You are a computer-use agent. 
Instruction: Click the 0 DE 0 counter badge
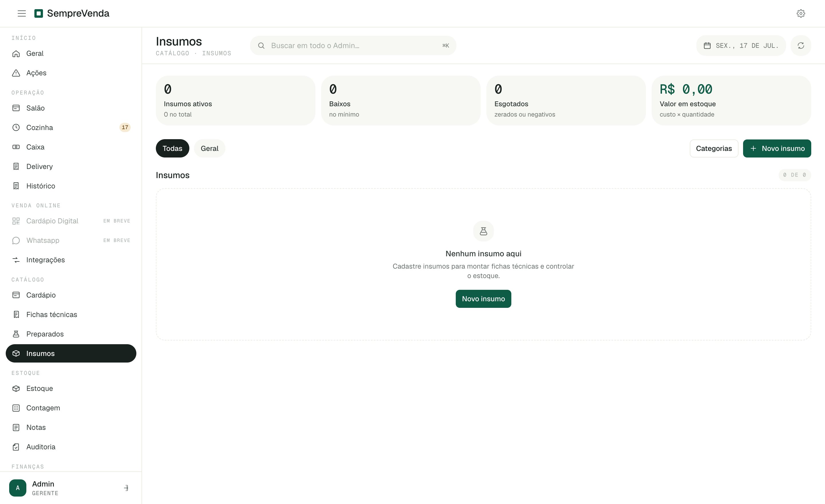tap(795, 175)
